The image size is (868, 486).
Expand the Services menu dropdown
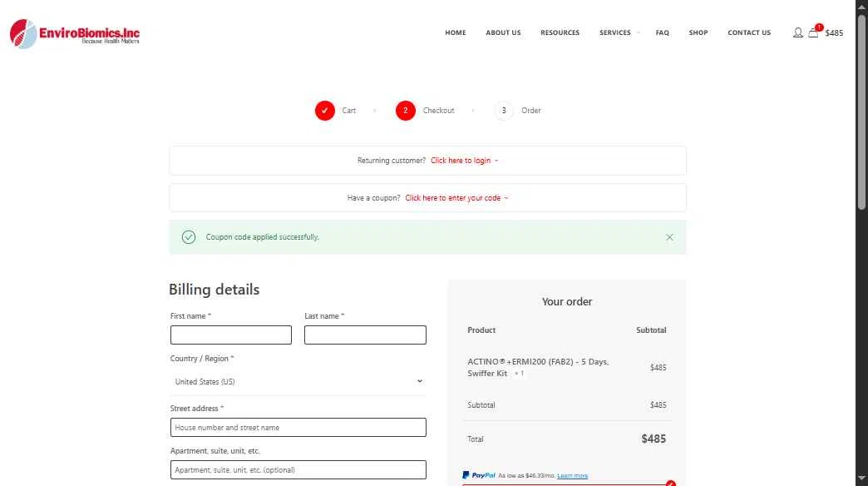coord(619,32)
